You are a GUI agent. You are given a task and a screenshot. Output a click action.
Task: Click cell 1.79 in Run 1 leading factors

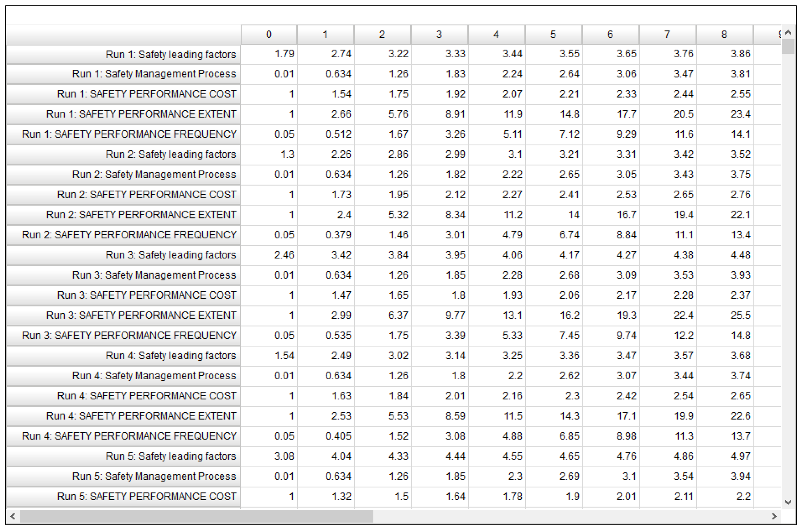[x=284, y=54]
